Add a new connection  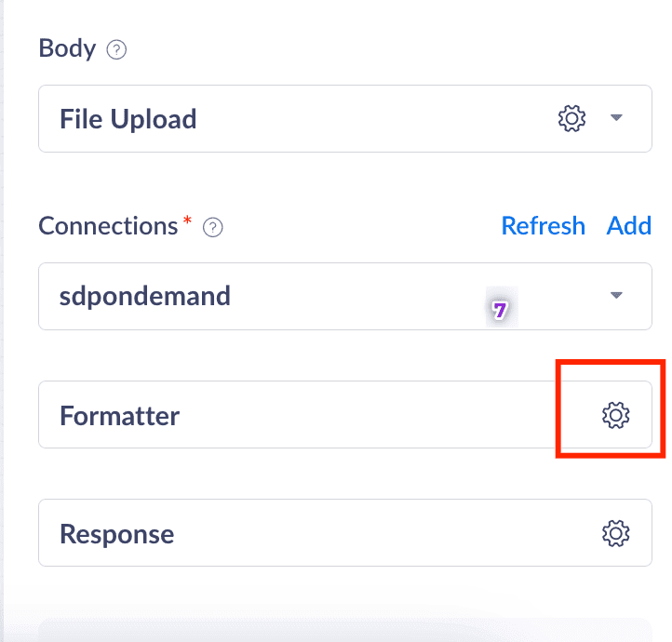pos(629,226)
